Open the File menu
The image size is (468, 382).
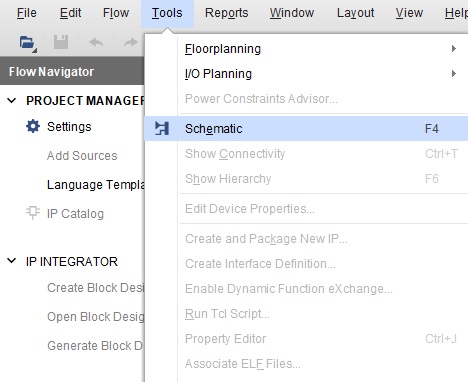pyautogui.click(x=27, y=13)
